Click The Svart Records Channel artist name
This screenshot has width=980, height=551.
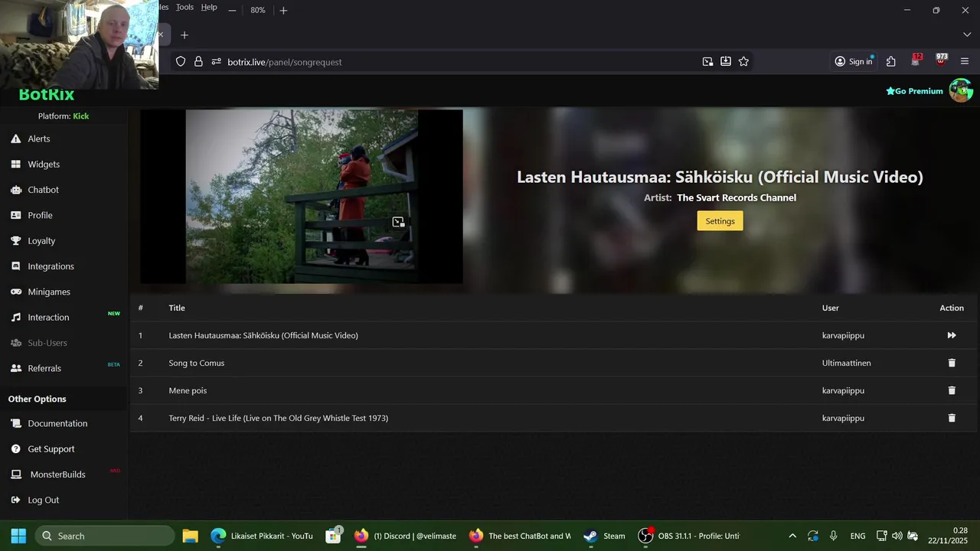[737, 197]
